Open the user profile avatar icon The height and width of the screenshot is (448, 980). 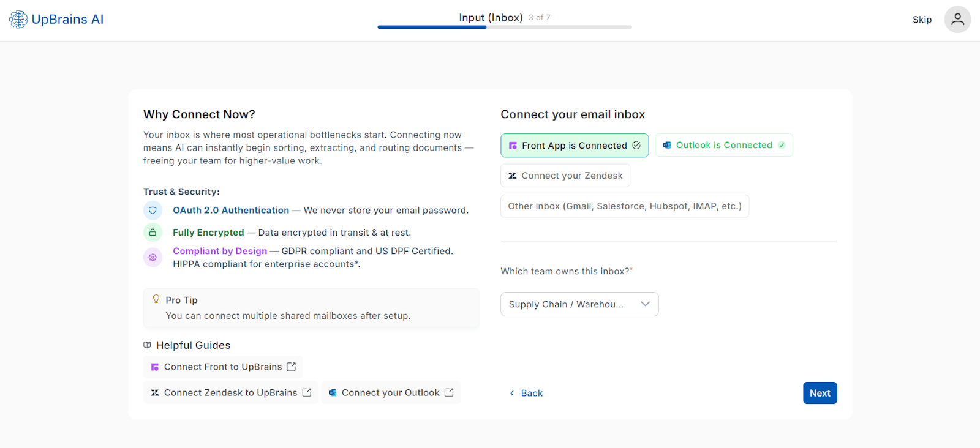[x=957, y=20]
